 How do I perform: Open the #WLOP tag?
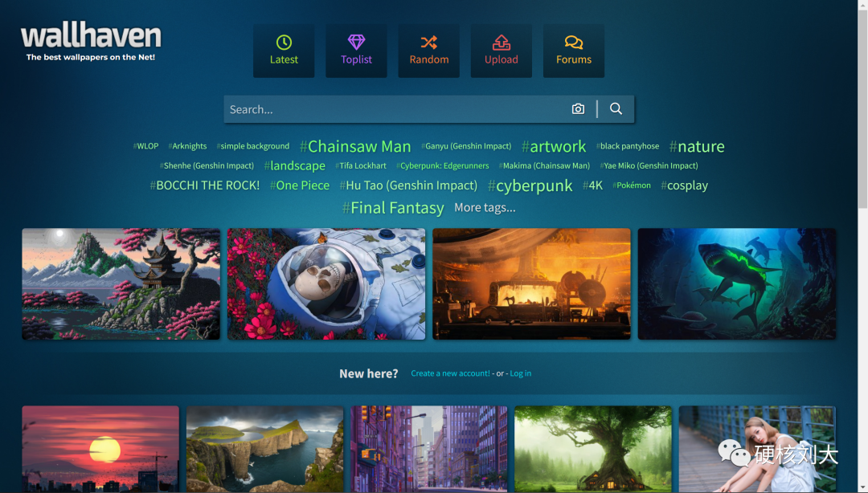[145, 146]
